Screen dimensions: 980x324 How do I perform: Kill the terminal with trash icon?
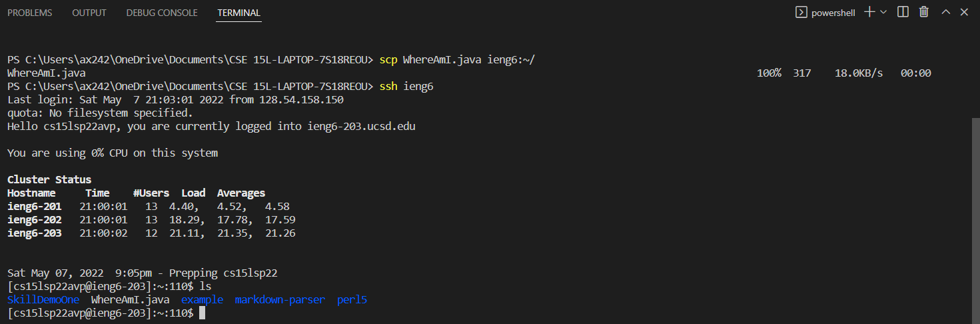coord(924,12)
